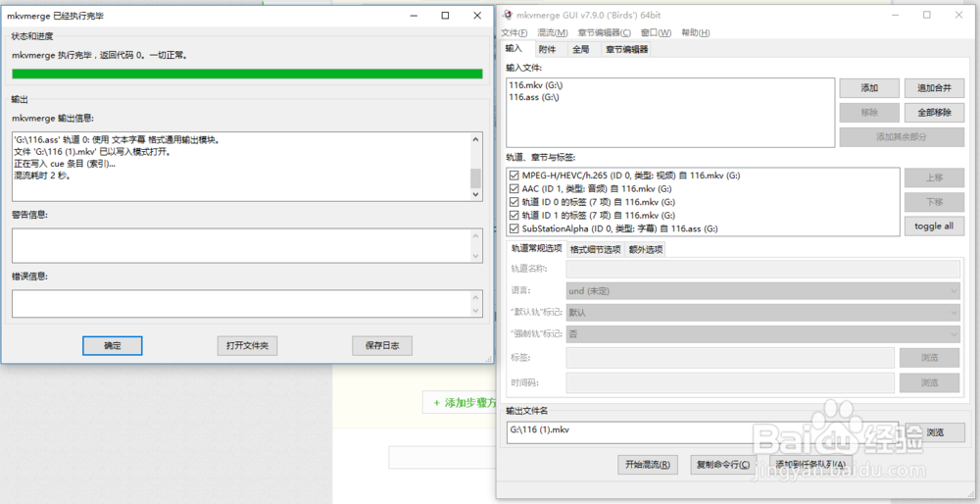Switch to the 章节编辑器 tab
Screen dimensions: 980x504
(627, 49)
